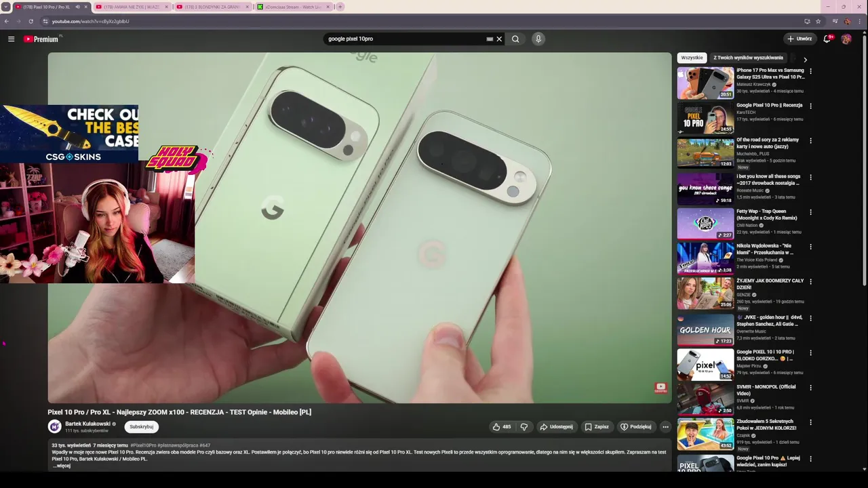
Task: Click the install/cast screen icon in address bar
Action: [807, 21]
